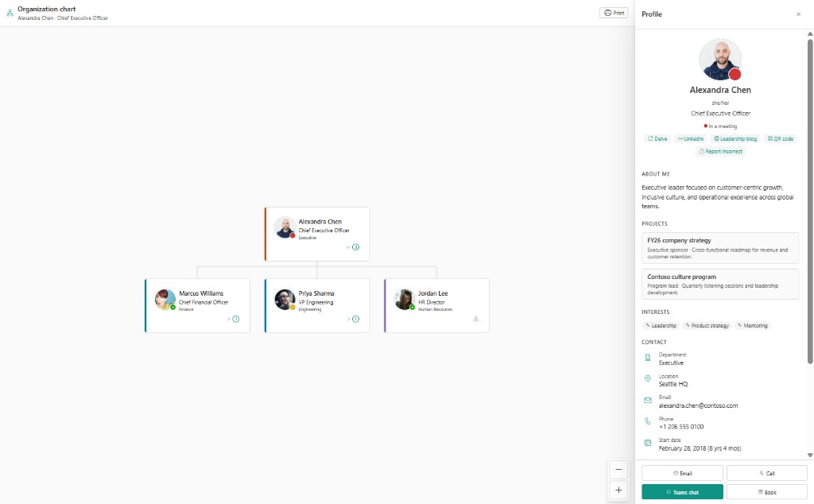Viewport: 814px width, 504px height.
Task: Click the Department building icon
Action: click(647, 358)
